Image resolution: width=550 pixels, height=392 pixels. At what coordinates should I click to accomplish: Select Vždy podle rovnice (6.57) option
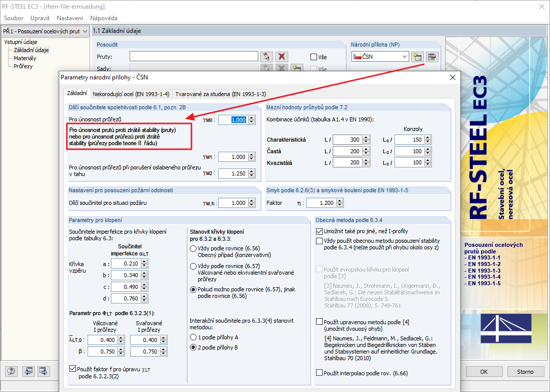tap(193, 266)
